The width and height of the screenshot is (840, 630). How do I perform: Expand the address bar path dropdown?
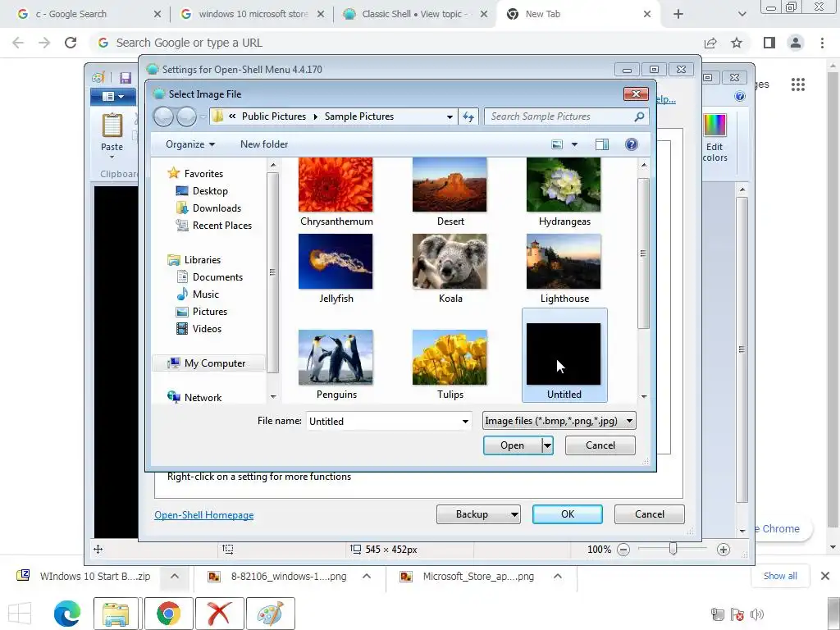(x=450, y=116)
